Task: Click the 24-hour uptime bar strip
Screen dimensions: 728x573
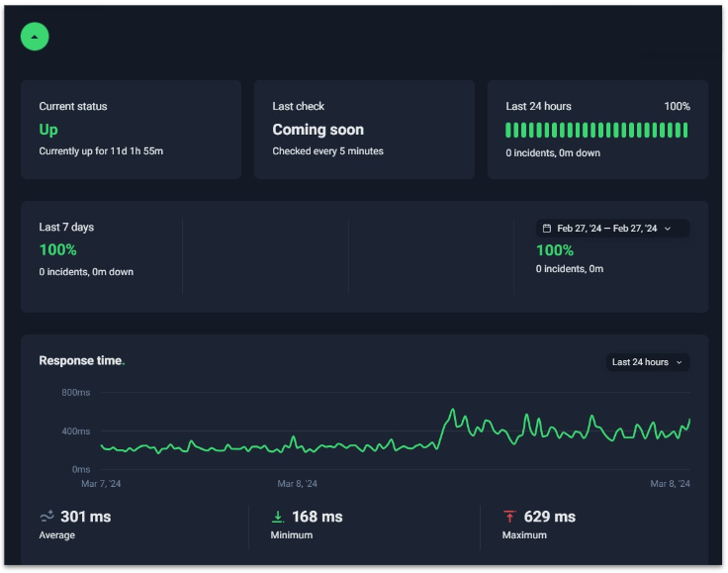Action: point(596,130)
